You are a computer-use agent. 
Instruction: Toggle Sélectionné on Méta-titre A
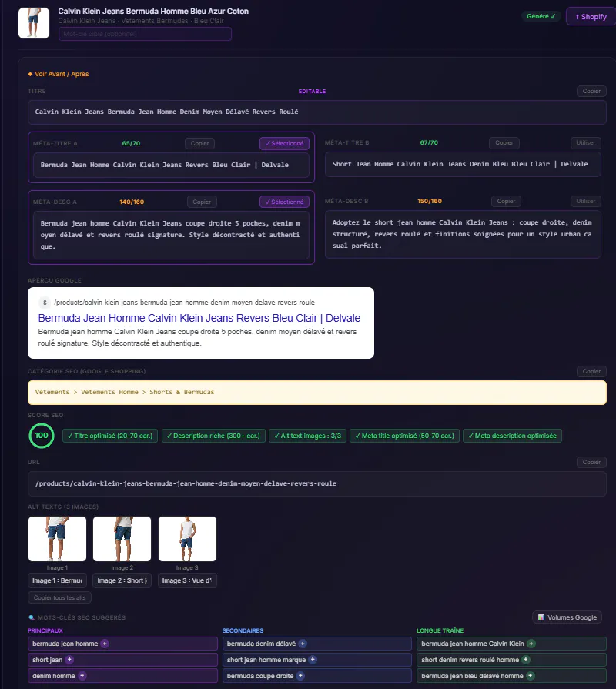tap(284, 143)
